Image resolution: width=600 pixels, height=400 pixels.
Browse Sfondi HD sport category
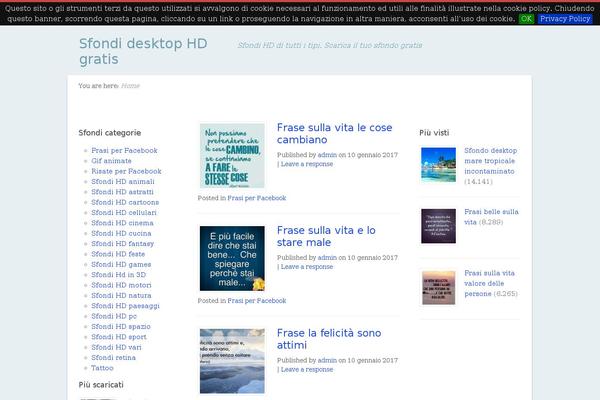coord(119,336)
